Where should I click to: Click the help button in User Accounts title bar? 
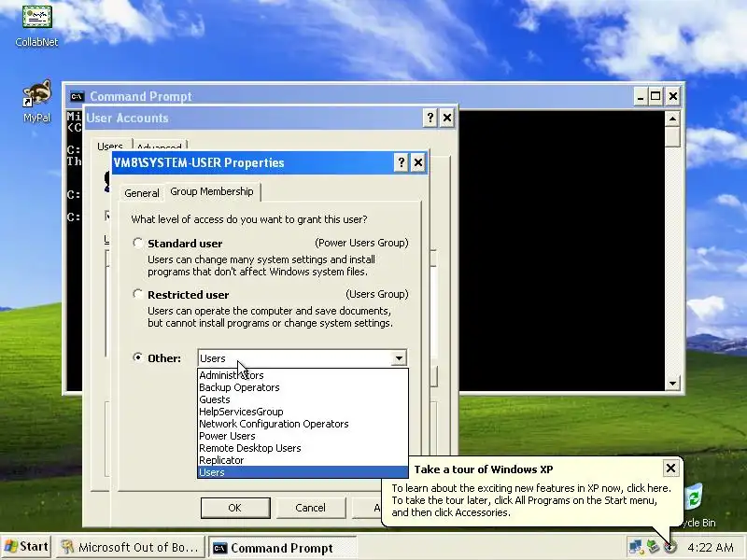point(430,118)
